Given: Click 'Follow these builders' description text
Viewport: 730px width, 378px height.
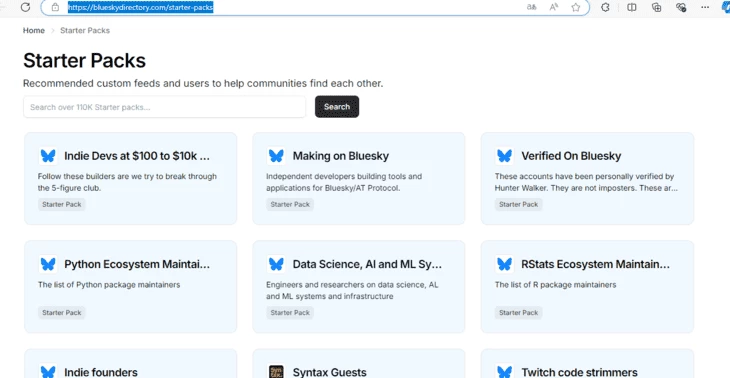Looking at the screenshot, I should point(127,182).
